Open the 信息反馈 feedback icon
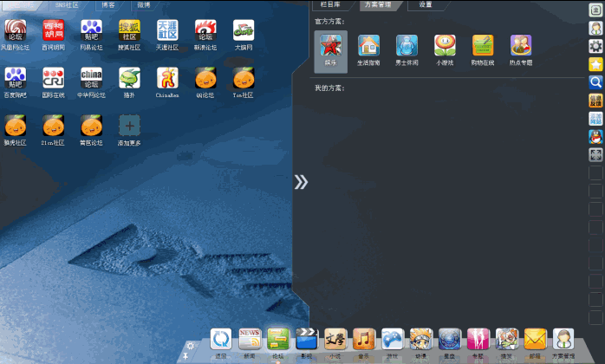Screen dimensions: 605x364 (x=595, y=101)
